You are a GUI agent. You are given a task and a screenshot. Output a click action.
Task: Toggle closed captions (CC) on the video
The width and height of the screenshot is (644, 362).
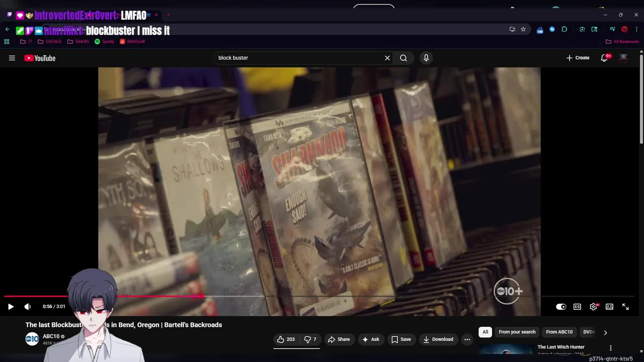point(577,307)
